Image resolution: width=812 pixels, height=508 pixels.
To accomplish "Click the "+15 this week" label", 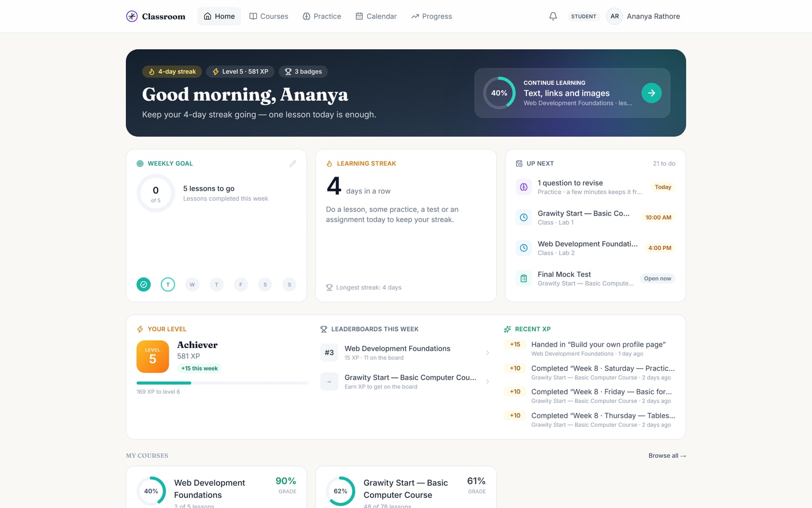I will tap(199, 368).
